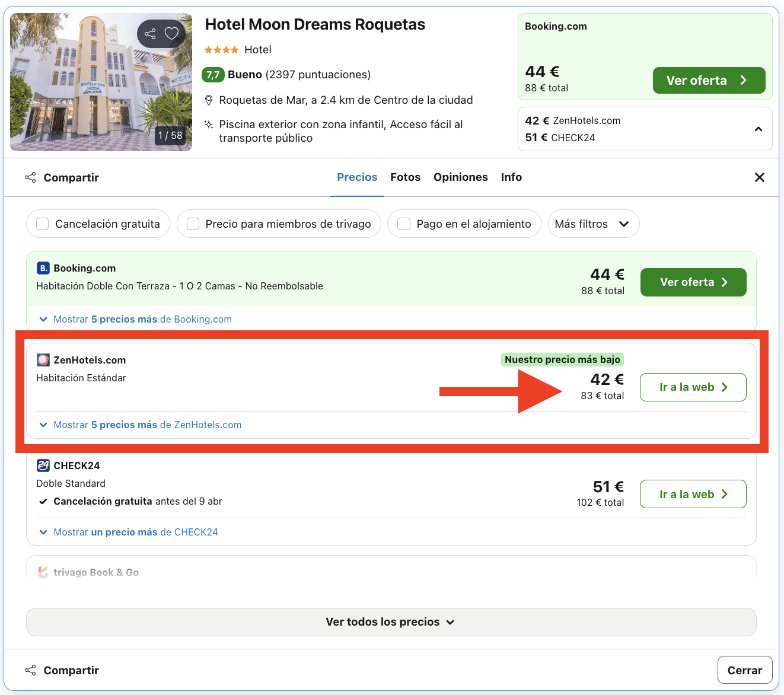Switch to the Info tab
The height and width of the screenshot is (695, 784).
[x=511, y=177]
